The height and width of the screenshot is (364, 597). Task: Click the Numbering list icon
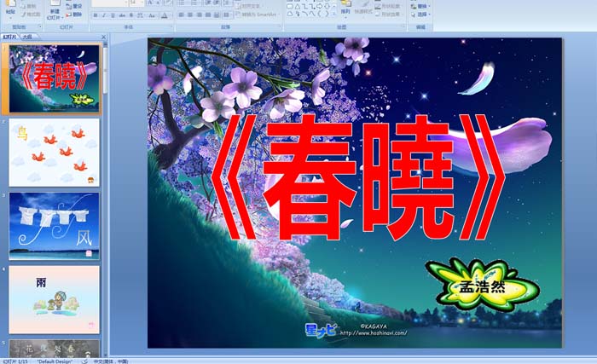(194, 3)
